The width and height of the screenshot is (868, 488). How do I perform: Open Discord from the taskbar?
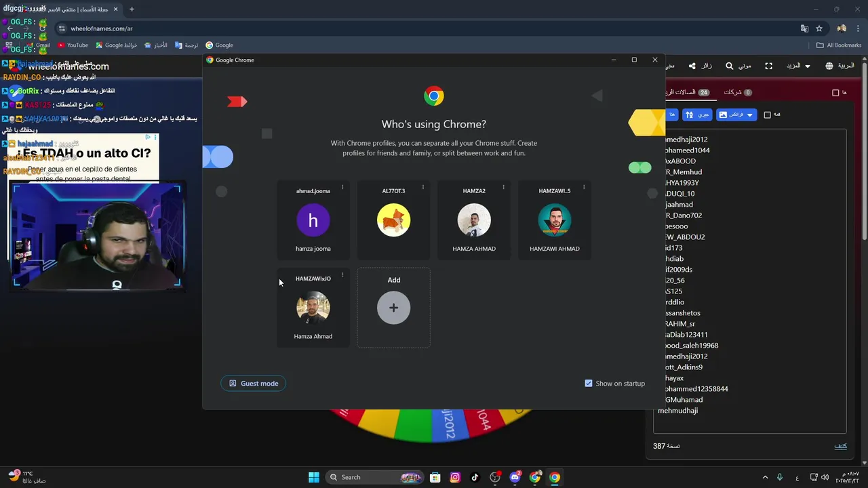click(515, 477)
